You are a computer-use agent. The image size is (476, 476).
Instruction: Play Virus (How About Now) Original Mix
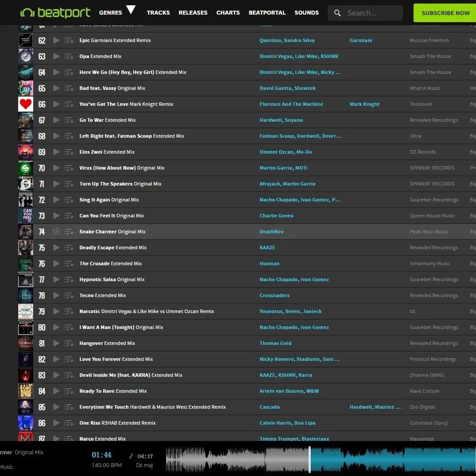(56, 167)
